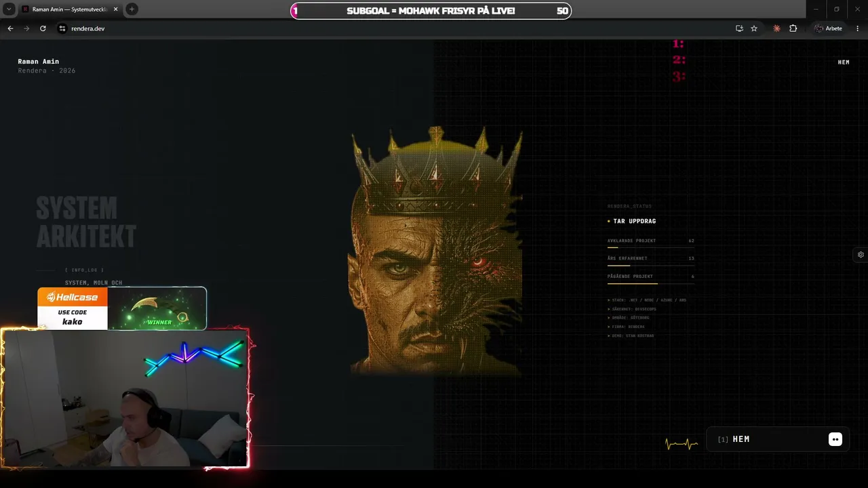The height and width of the screenshot is (488, 868).
Task: Close the Raman Amin tab
Action: [116, 9]
